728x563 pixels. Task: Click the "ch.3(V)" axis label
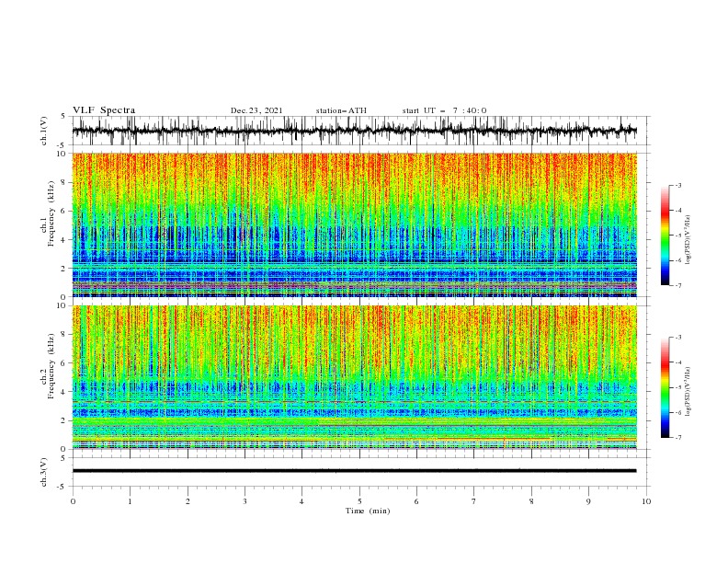tap(44, 472)
